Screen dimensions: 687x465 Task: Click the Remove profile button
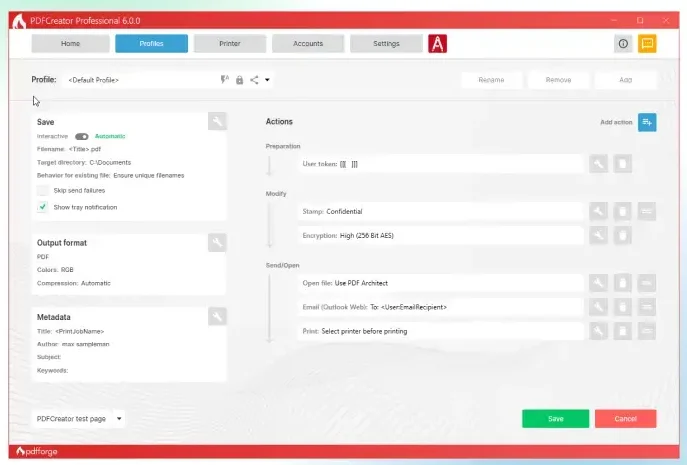point(558,80)
